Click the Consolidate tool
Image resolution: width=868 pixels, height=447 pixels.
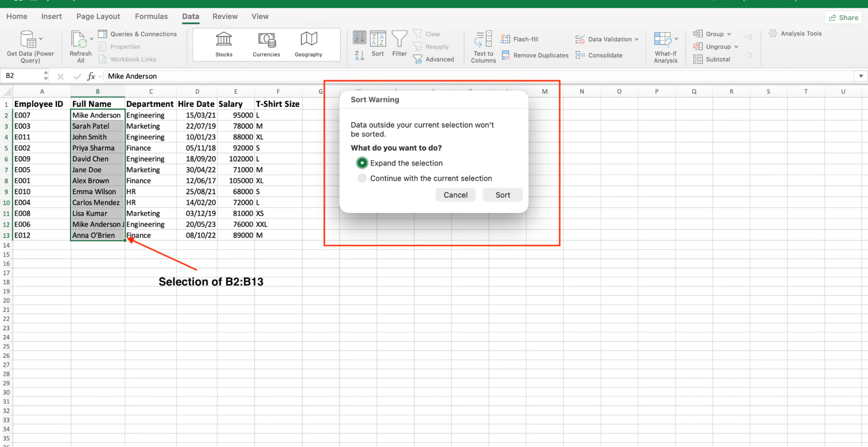point(599,55)
